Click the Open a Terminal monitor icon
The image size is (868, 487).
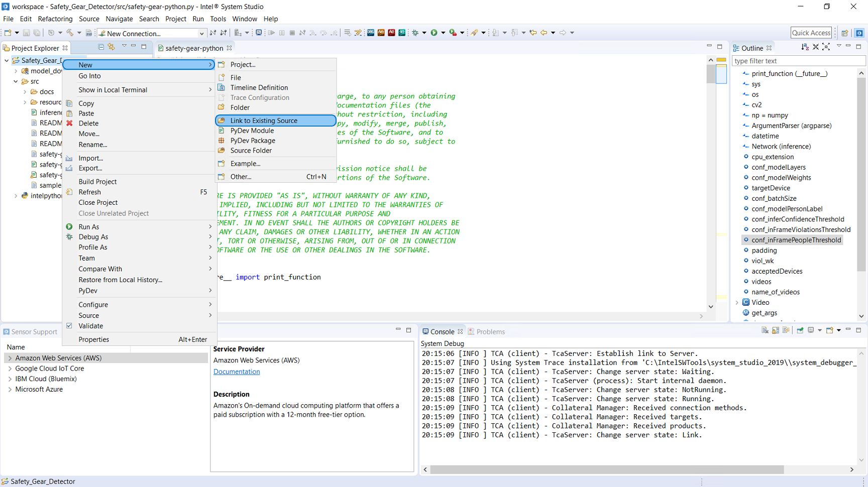259,33
